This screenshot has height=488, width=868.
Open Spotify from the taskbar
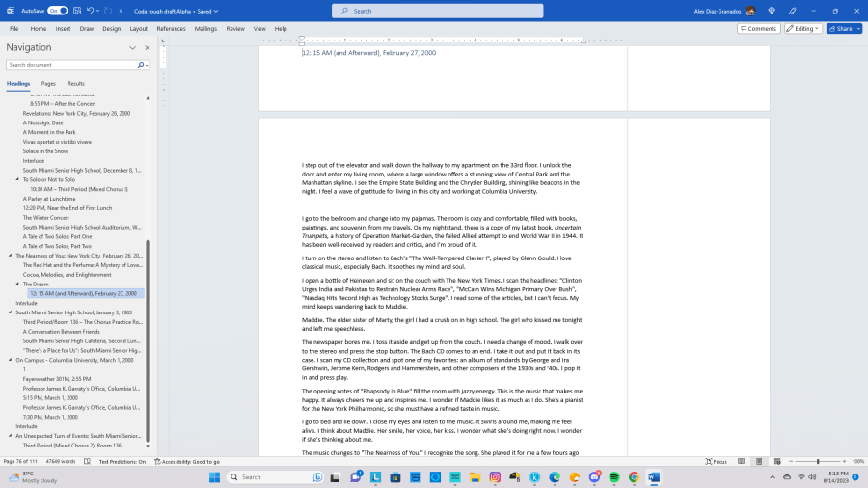point(612,476)
